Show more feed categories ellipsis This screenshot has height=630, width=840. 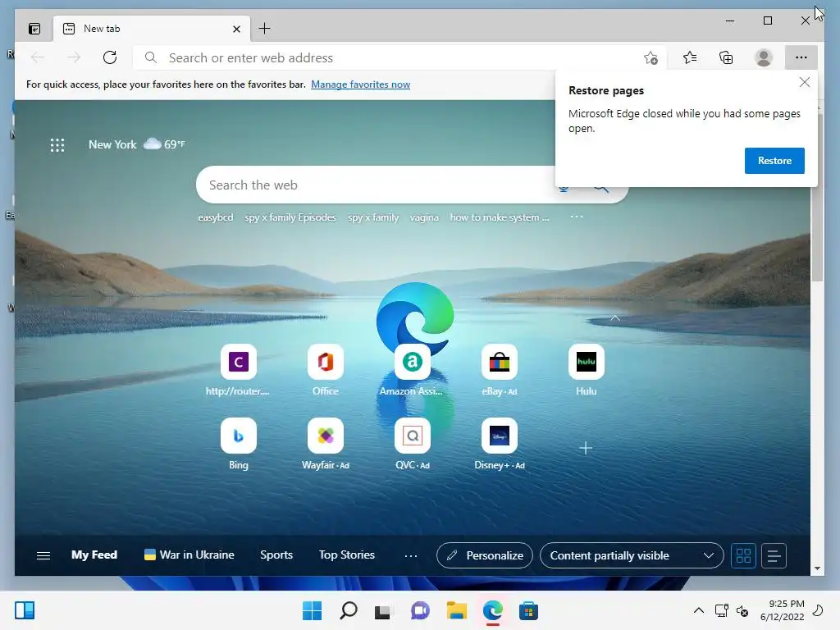pyautogui.click(x=411, y=556)
